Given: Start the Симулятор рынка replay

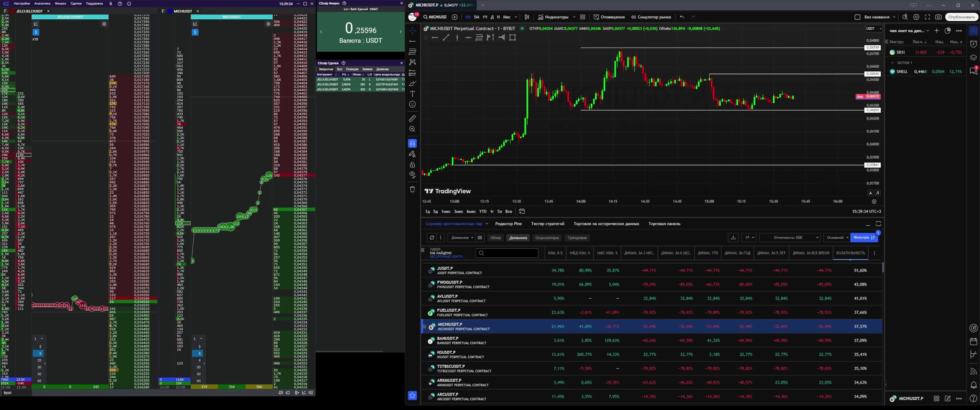Looking at the screenshot, I should [651, 17].
